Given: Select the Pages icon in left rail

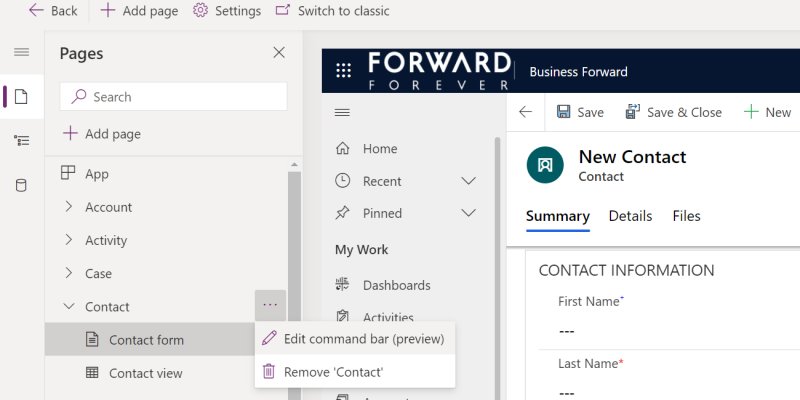Looking at the screenshot, I should coord(21,96).
